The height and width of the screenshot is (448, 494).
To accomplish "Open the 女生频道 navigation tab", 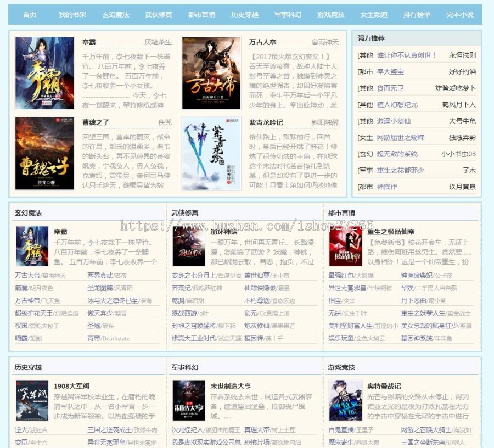I will tap(373, 15).
